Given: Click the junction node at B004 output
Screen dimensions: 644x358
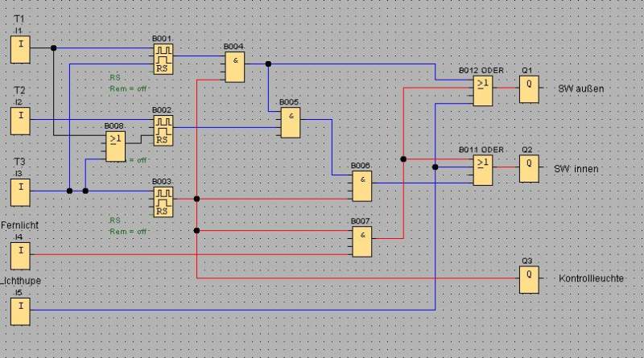Looking at the screenshot, I should (268, 64).
